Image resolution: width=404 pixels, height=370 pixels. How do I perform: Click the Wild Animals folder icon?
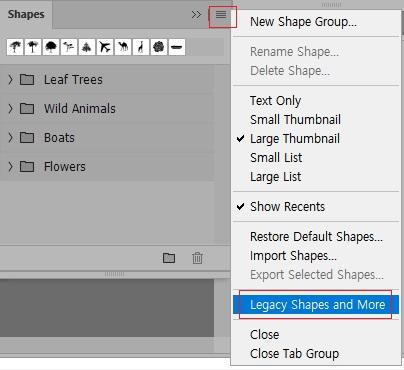coord(27,108)
